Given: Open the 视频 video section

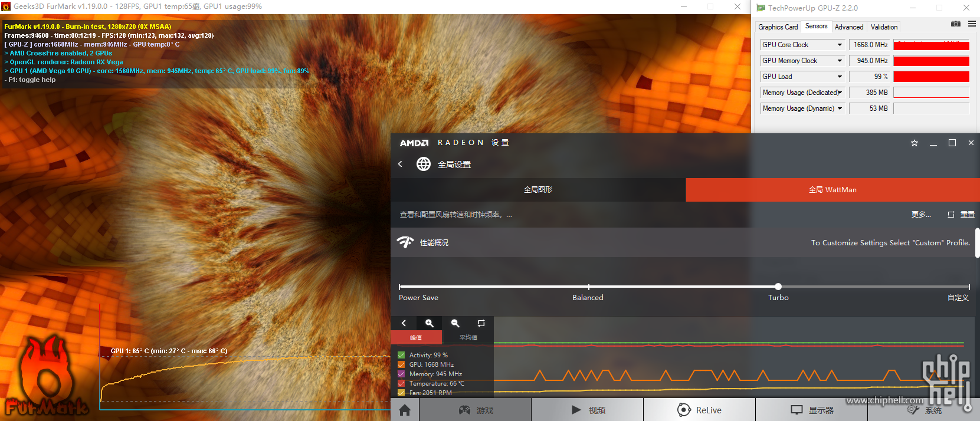Looking at the screenshot, I should coord(588,410).
